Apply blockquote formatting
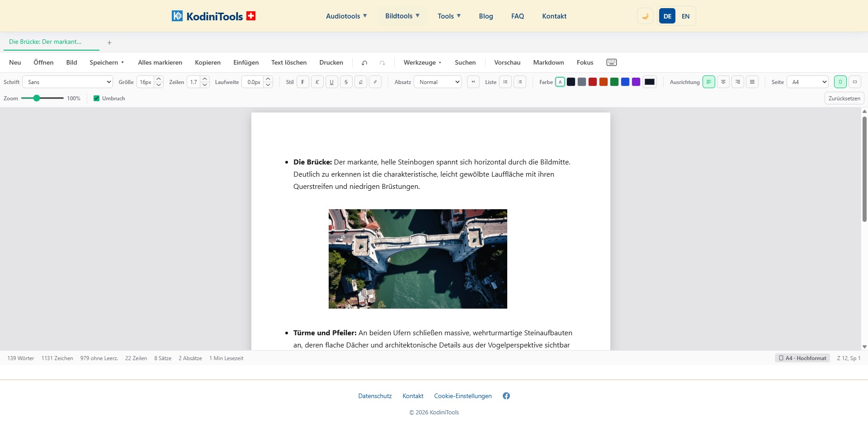868x427 pixels. click(473, 82)
